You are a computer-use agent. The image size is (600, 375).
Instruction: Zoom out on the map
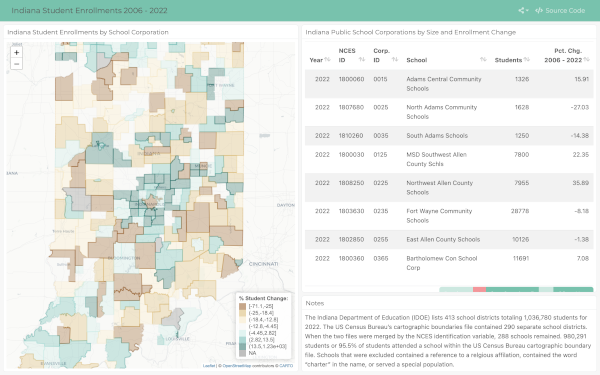(x=16, y=64)
